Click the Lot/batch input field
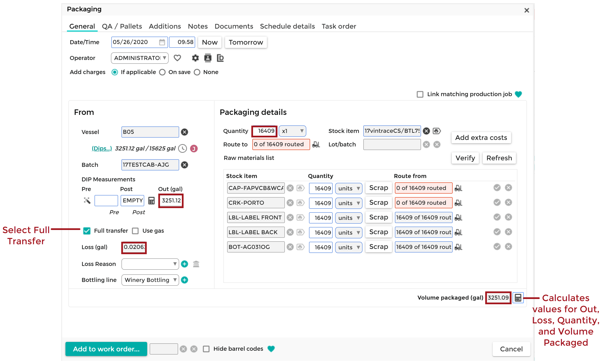605x364 pixels. (x=392, y=145)
